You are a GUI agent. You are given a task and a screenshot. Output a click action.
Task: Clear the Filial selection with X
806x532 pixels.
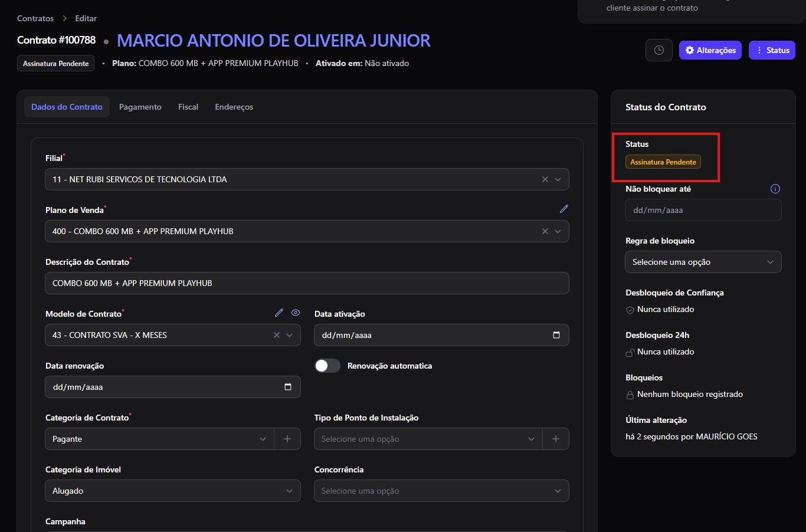(545, 179)
